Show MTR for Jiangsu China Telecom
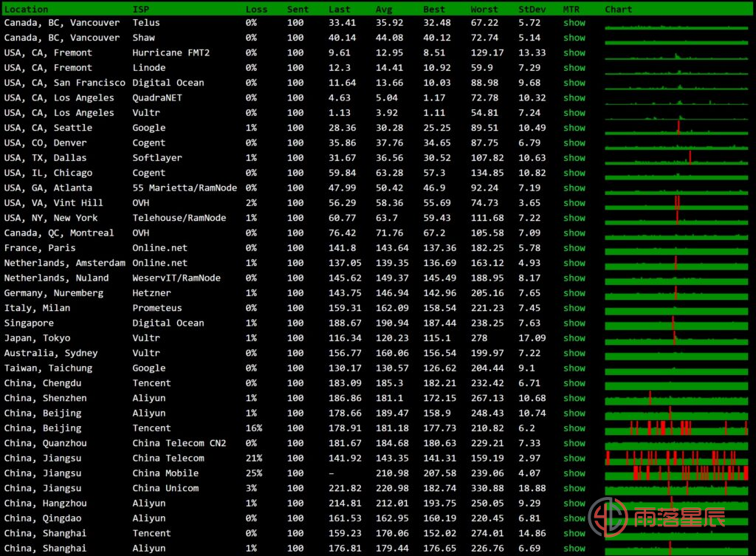This screenshot has height=556, width=756. coord(574,458)
